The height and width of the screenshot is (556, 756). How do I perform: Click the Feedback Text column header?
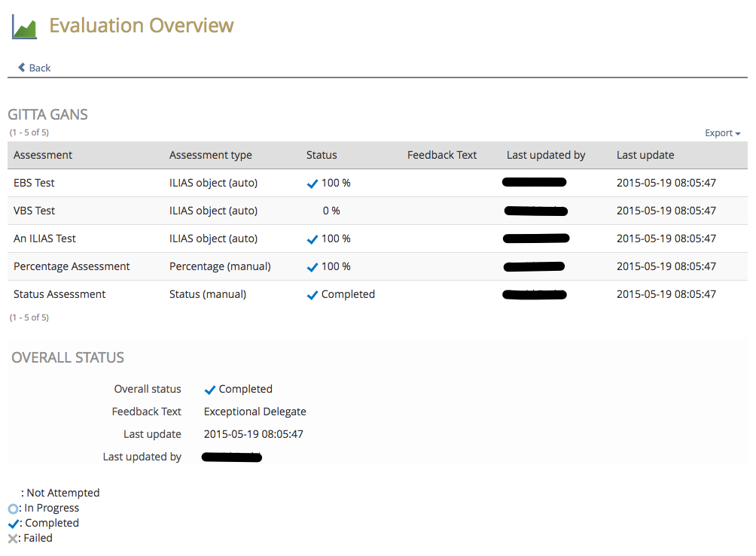point(442,155)
